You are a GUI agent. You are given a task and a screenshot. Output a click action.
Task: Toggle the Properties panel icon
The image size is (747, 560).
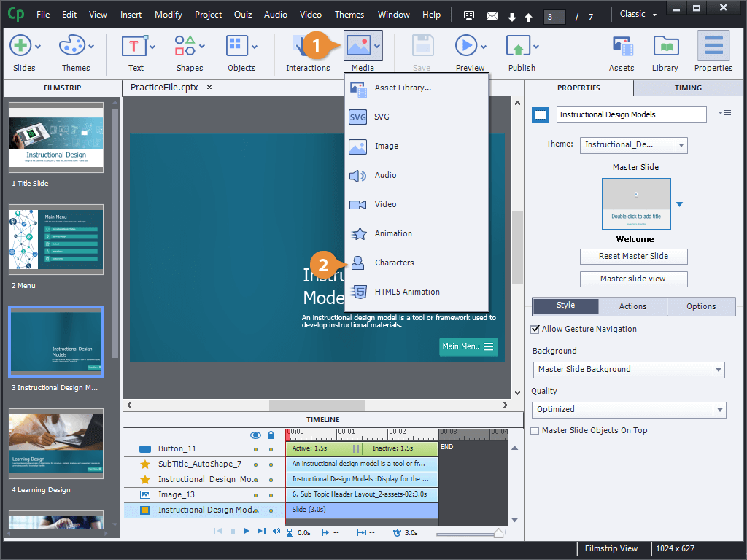point(713,47)
